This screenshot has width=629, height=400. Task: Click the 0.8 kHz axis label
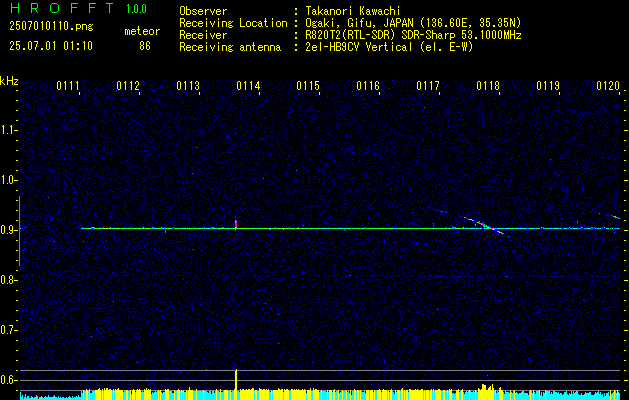(8, 280)
